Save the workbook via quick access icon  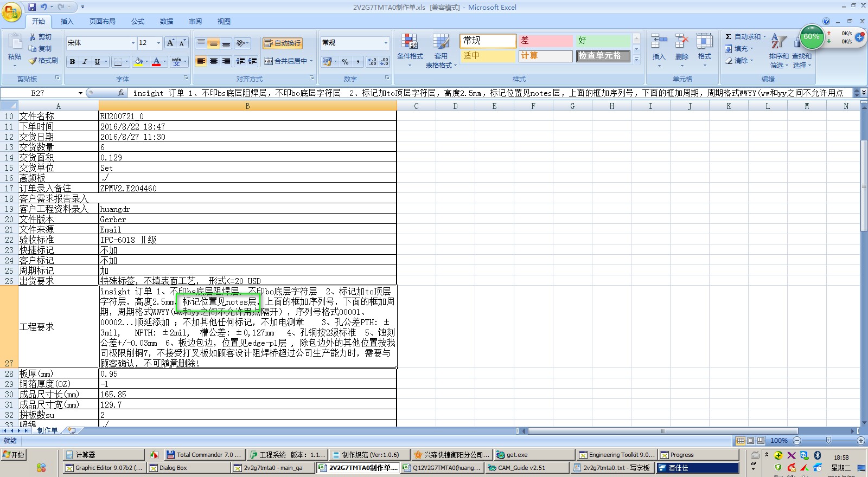32,7
